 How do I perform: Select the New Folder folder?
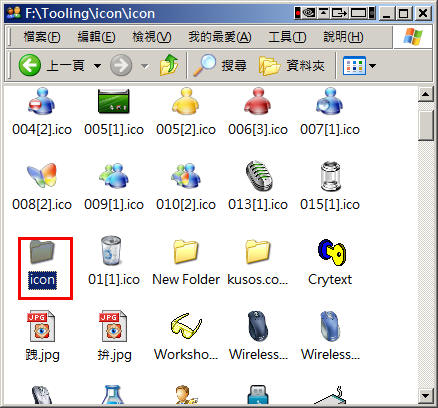[186, 251]
